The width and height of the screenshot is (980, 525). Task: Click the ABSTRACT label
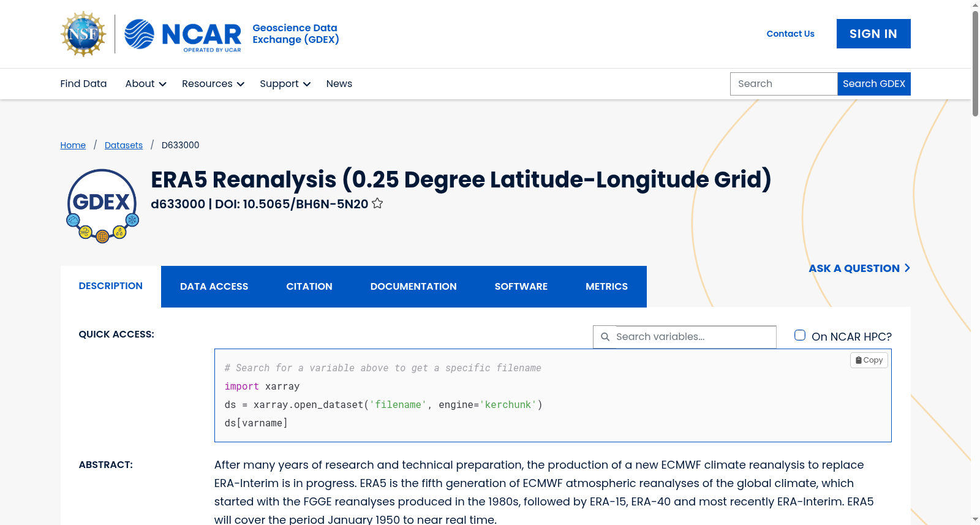pos(106,465)
